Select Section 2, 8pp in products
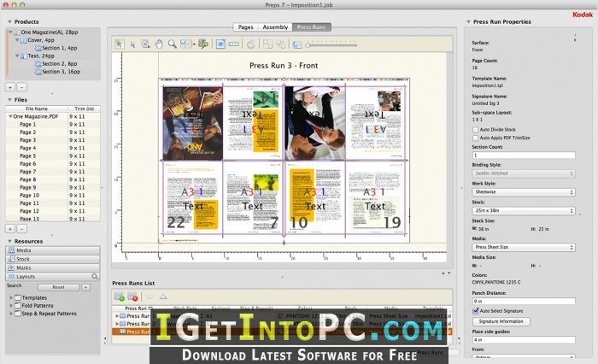The image size is (598, 364). pos(60,64)
